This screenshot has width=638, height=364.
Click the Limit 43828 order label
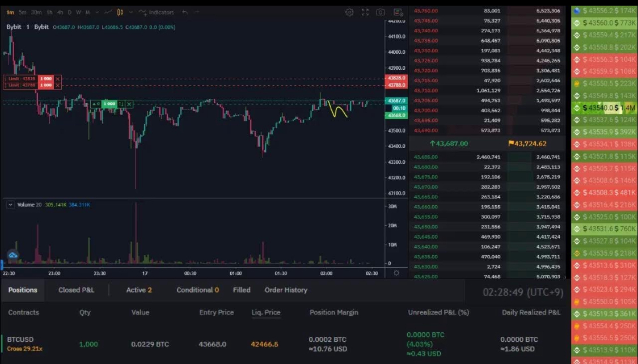(20, 79)
